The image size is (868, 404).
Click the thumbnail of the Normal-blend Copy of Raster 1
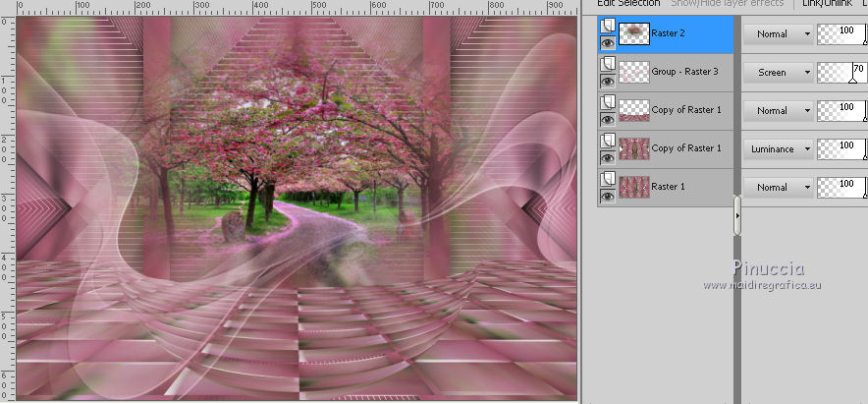(634, 110)
